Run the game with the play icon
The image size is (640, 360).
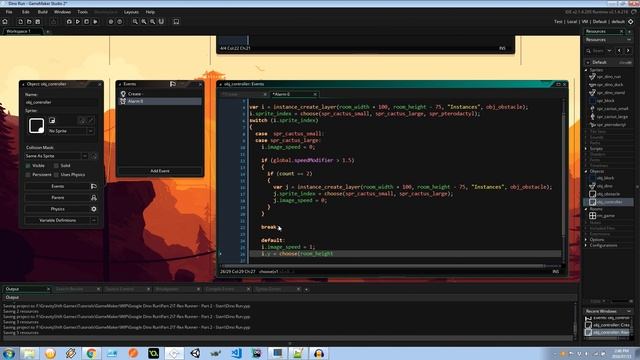point(78,22)
